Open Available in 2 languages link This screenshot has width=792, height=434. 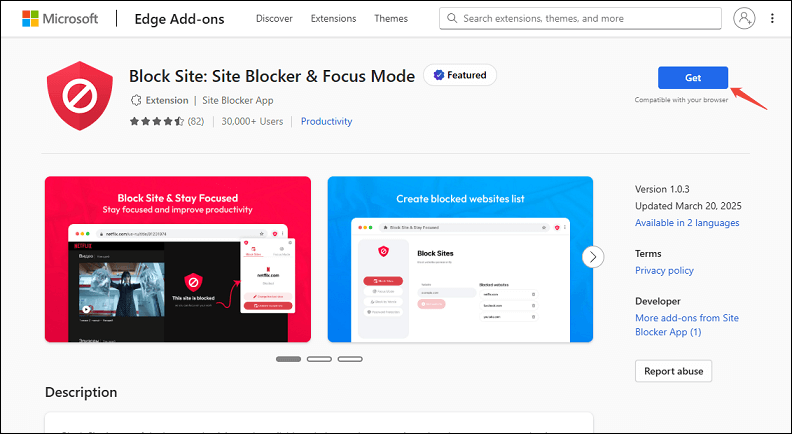(687, 223)
